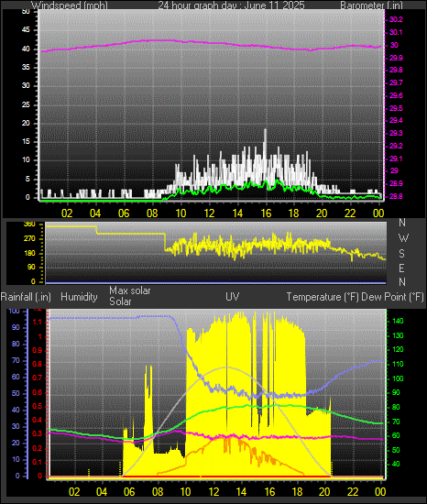Click the 20 hour tick on solar graph
Viewport: 427px width, 504px height.
(324, 492)
